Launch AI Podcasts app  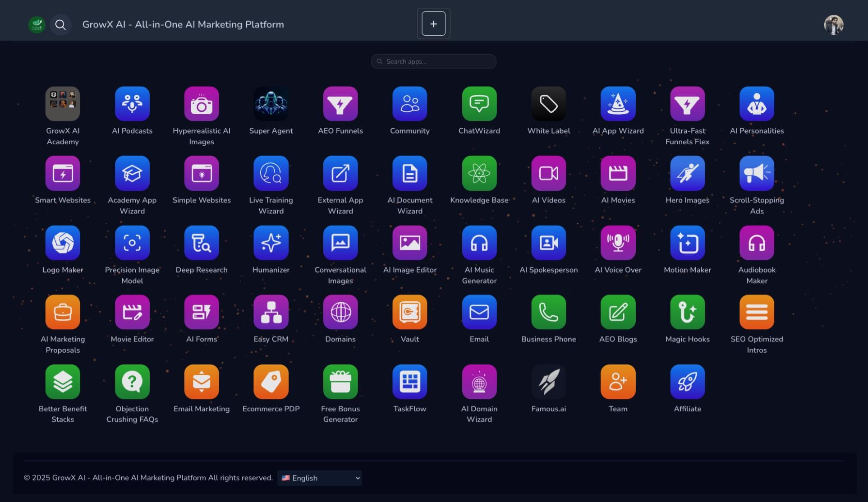[132, 104]
